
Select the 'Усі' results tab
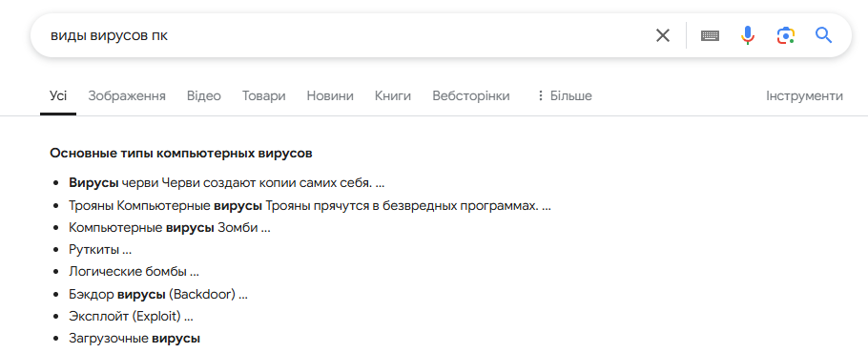(x=58, y=96)
